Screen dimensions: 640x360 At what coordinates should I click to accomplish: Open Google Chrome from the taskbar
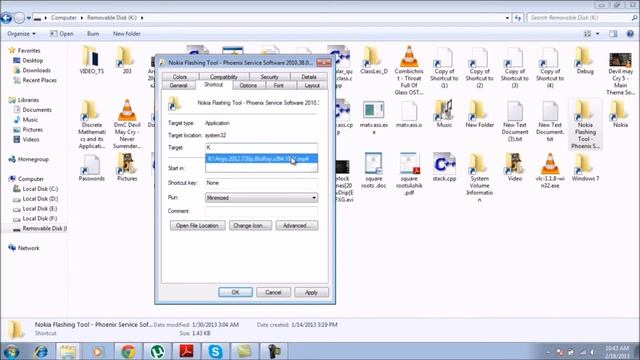pos(128,351)
